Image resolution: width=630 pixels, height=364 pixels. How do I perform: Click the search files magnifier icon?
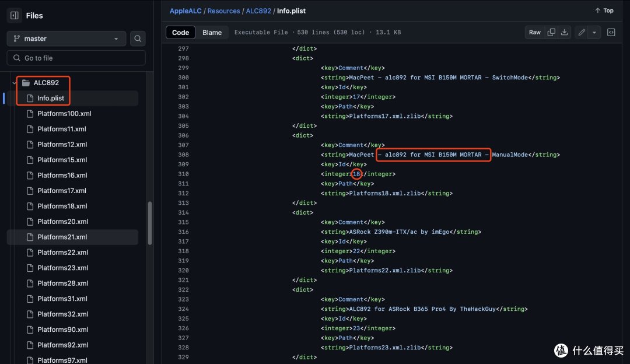point(138,38)
